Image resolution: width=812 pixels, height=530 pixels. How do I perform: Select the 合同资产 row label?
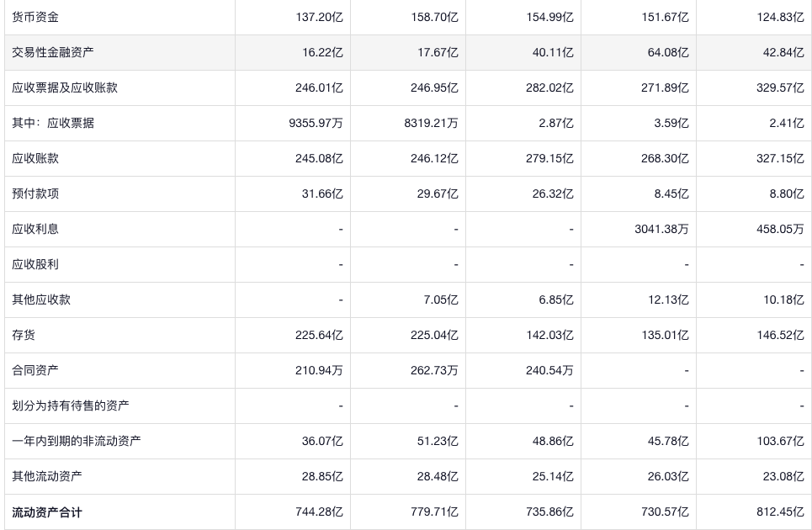(35, 370)
